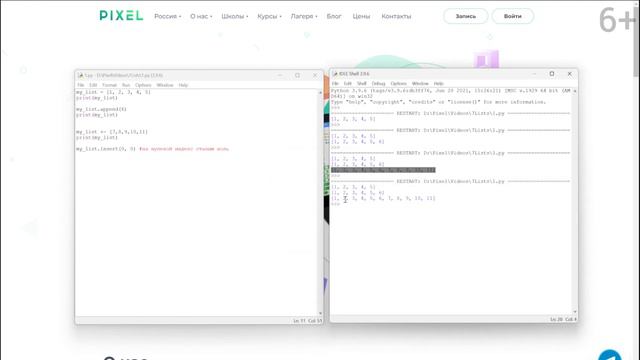
Task: Open Edit menu in the IDLE editor window
Action: [93, 85]
